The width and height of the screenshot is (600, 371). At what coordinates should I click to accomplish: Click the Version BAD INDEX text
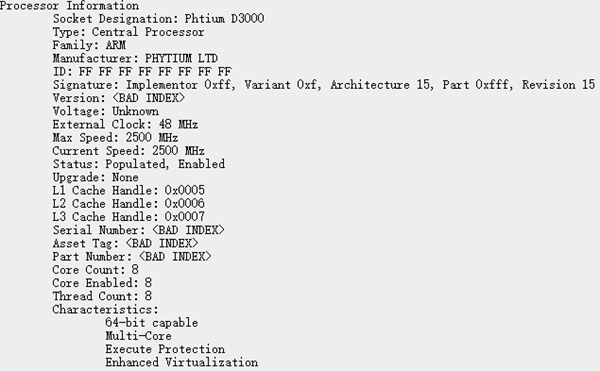click(119, 98)
